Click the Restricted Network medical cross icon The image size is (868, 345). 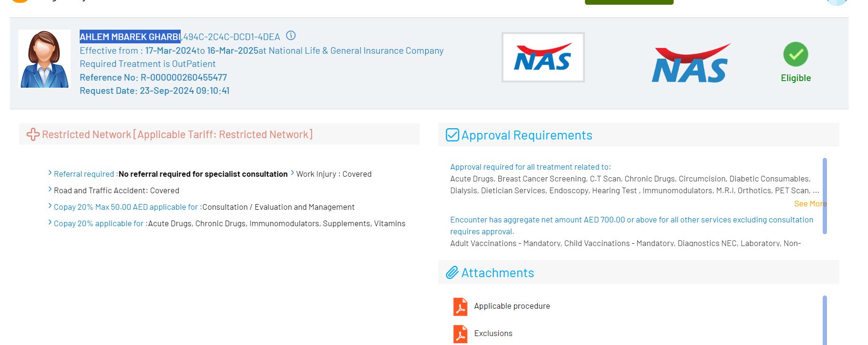coord(33,134)
